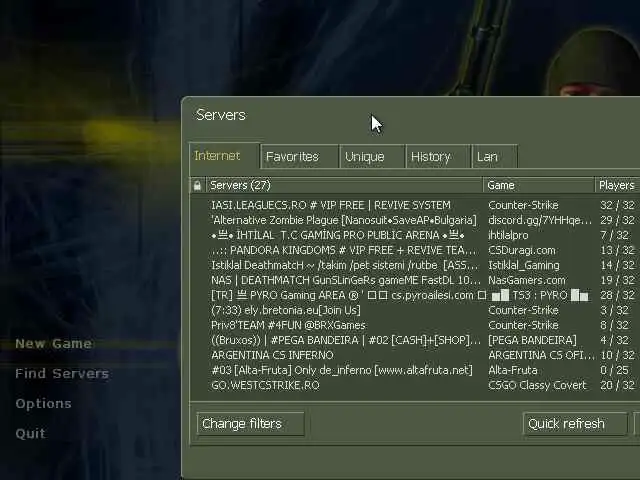Image resolution: width=640 pixels, height=480 pixels.
Task: Click the ihtilalpro game cell
Action: (508, 236)
